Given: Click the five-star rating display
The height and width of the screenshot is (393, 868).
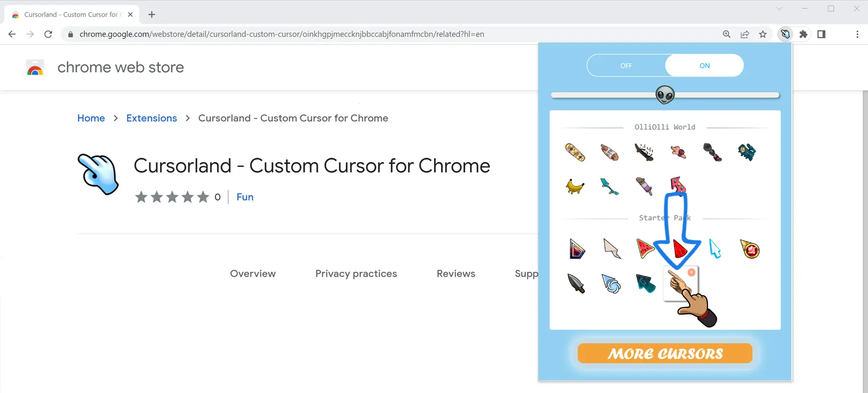Looking at the screenshot, I should (172, 197).
